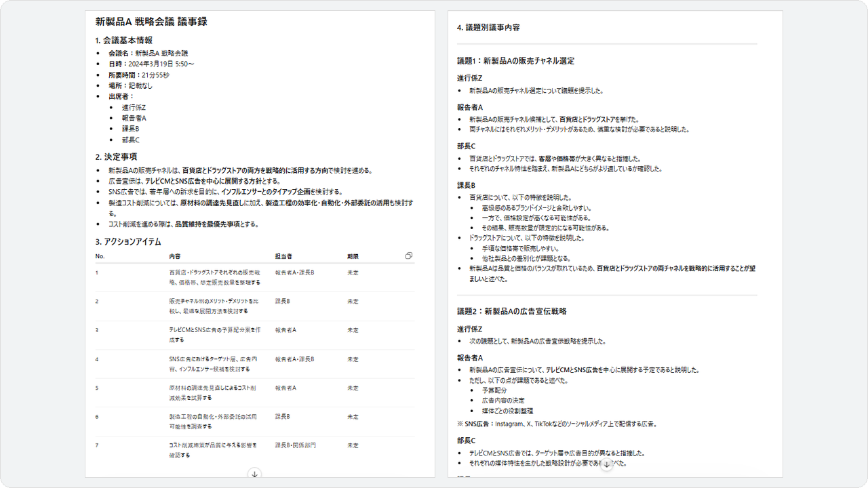The image size is (868, 488).
Task: Click the 未定 deadline in action item row 1
Action: pos(353,272)
